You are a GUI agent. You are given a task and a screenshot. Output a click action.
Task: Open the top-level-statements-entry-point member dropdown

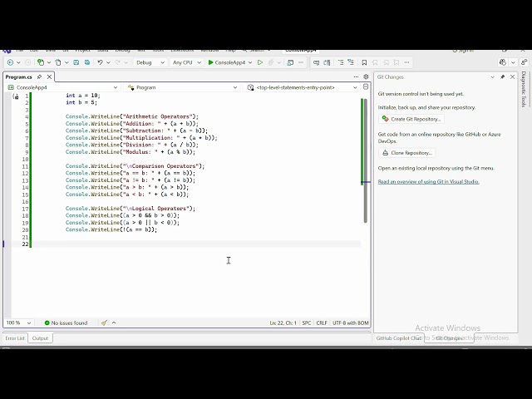[x=303, y=87]
